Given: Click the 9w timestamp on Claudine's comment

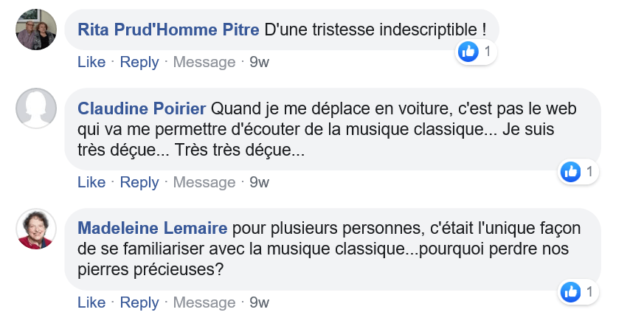Looking at the screenshot, I should pos(260,182).
